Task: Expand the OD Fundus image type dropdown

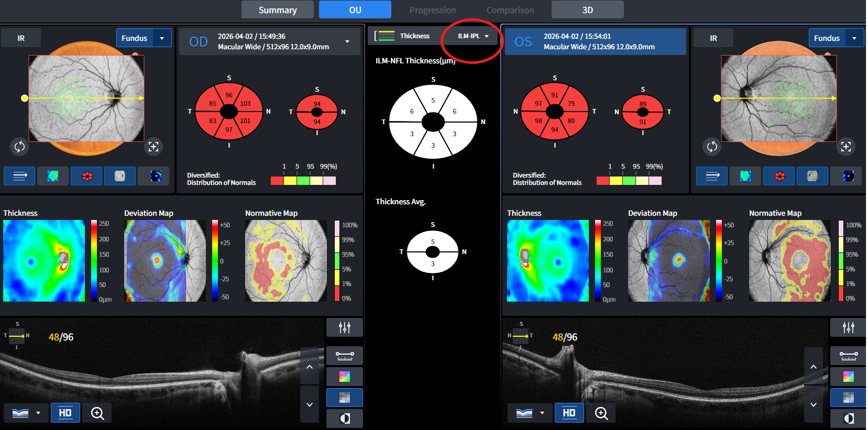Action: click(x=162, y=38)
